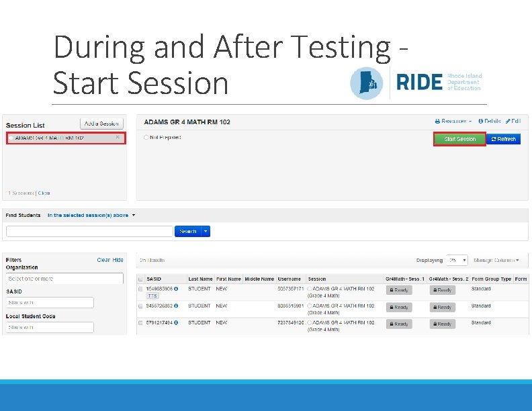Click the info icon next to SASID 1549585906
The width and height of the screenshot is (532, 411).
pos(177,289)
